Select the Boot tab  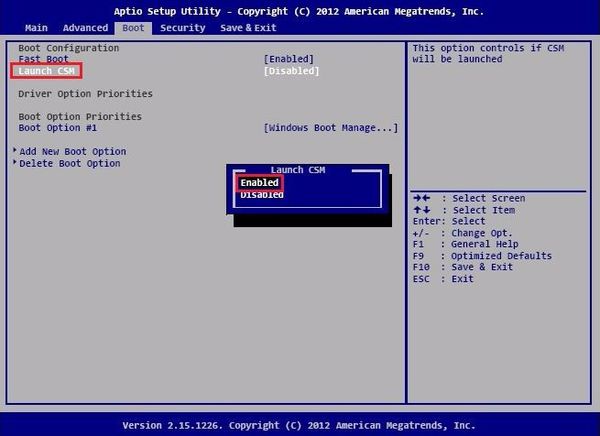(x=133, y=28)
